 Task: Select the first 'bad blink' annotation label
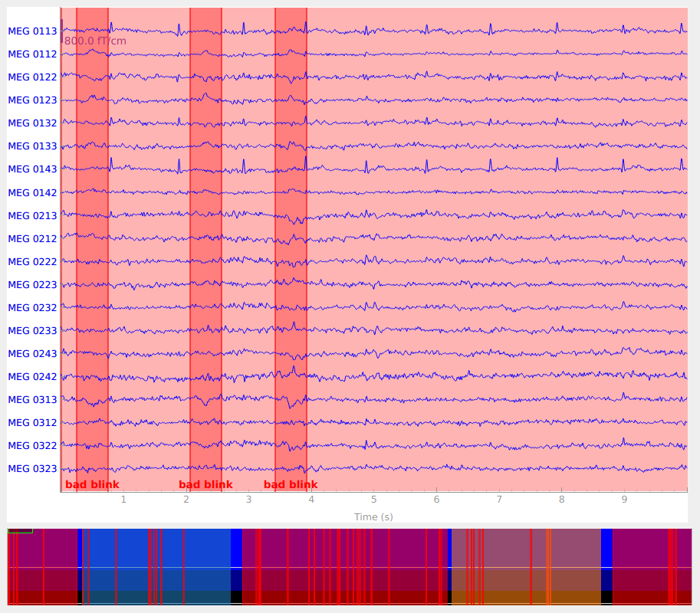(x=92, y=484)
